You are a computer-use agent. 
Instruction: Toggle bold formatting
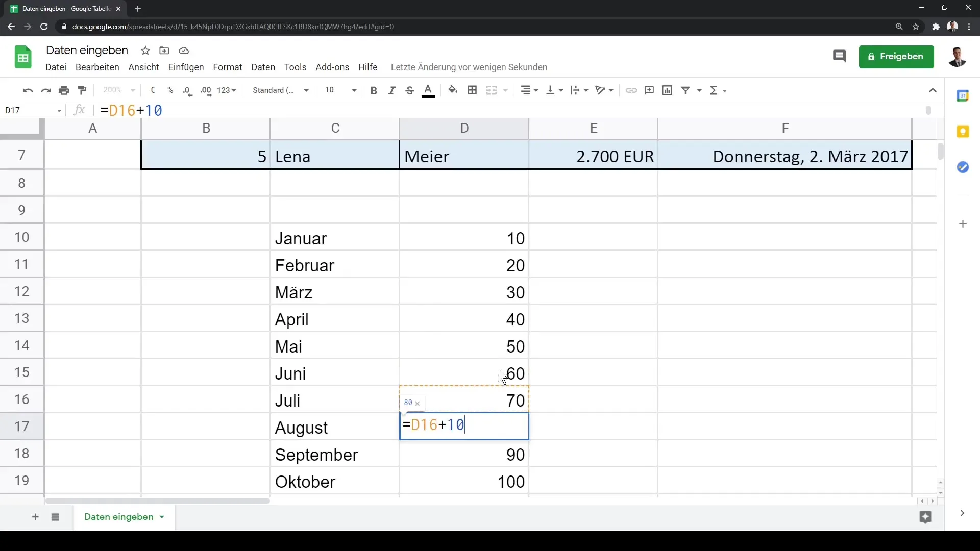point(374,90)
